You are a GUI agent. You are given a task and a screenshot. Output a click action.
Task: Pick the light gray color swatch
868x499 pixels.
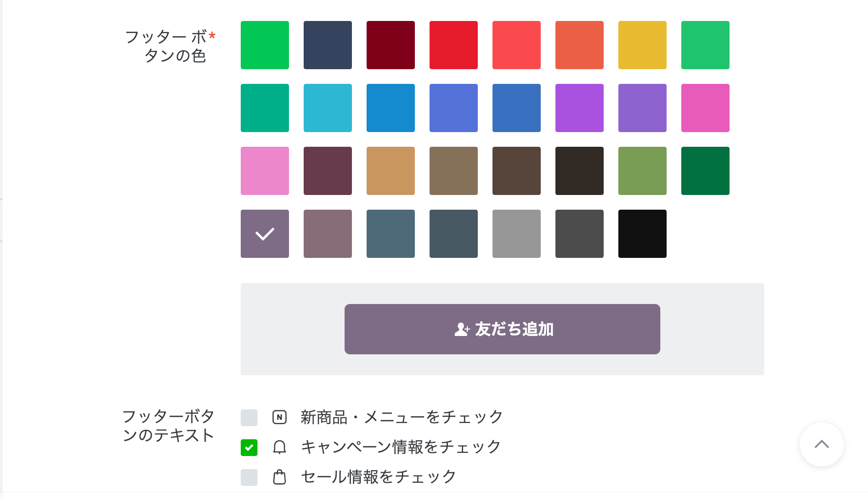517,234
